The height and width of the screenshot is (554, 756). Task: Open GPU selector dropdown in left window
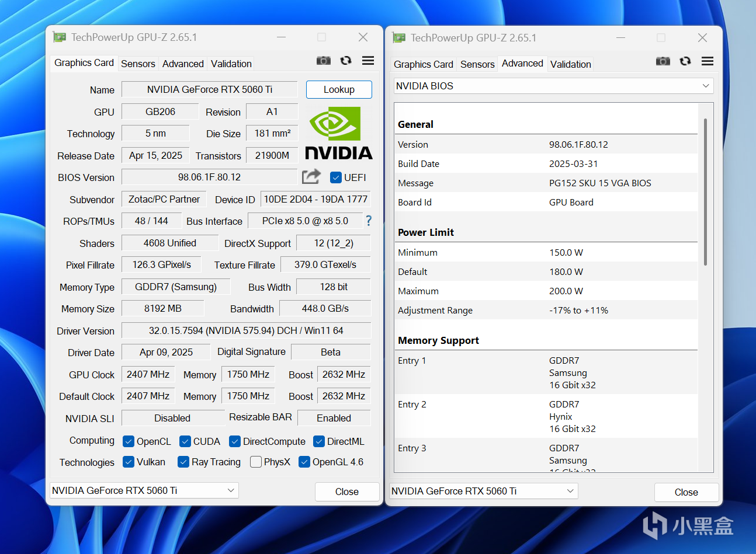144,490
